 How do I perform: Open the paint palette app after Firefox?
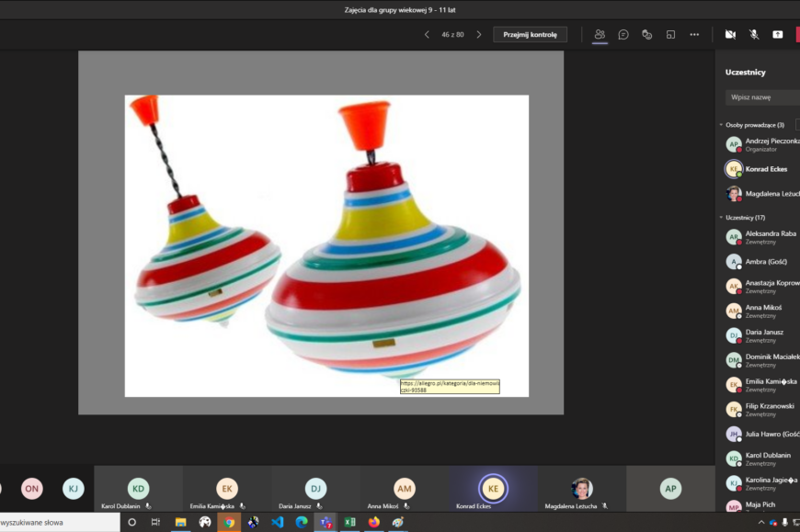tap(398, 522)
